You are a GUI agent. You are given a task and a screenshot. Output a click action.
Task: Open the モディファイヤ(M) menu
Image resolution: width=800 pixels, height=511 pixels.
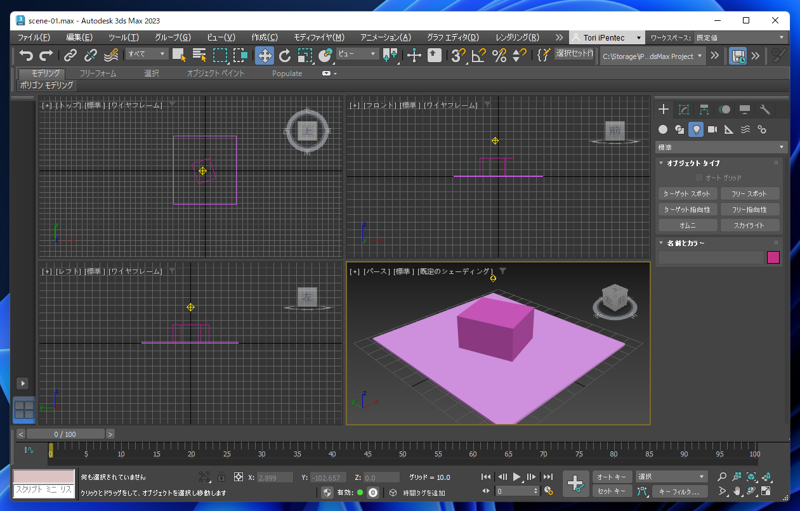(320, 37)
